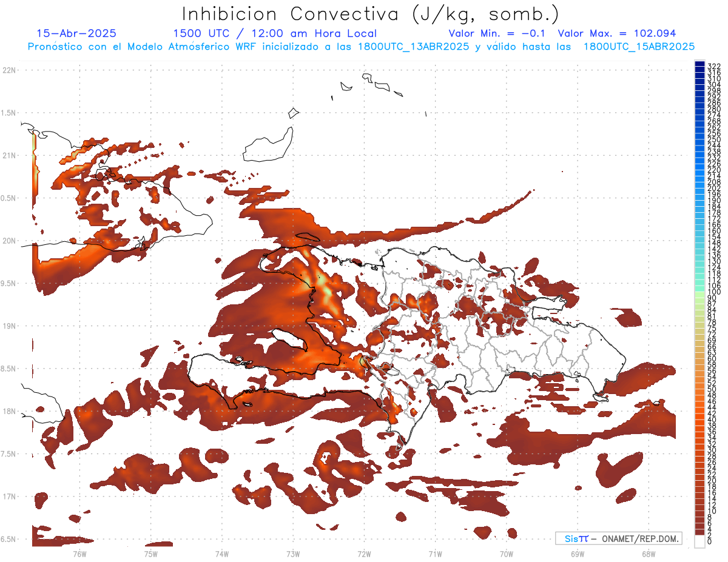The width and height of the screenshot is (728, 562).
Task: Click the 'Valor Min. = -0.1' readout
Action: tap(497, 33)
